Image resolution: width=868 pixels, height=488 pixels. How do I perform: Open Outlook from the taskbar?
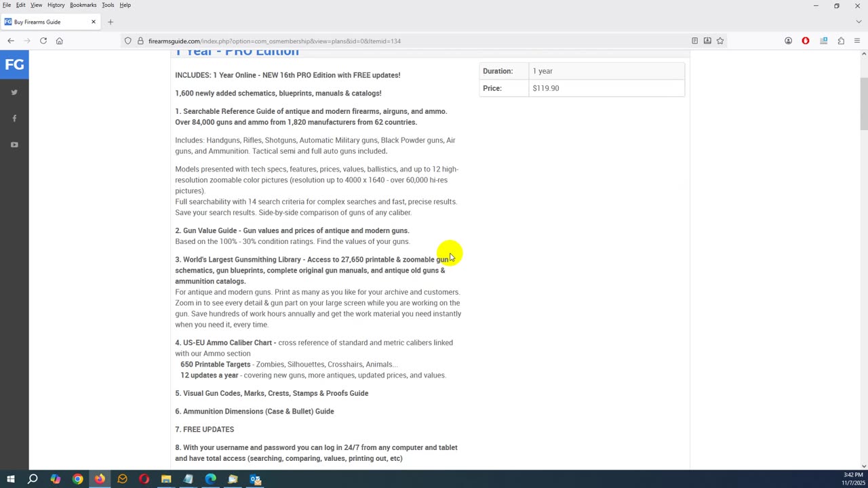255,479
